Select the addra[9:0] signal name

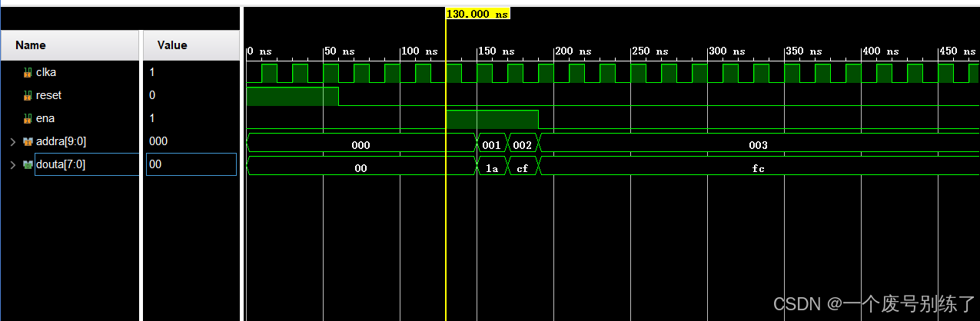[61, 141]
